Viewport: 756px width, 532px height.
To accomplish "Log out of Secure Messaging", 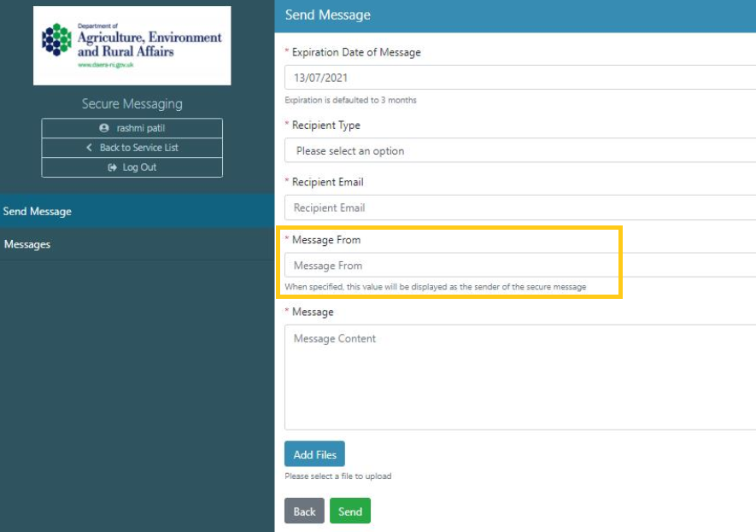I will pos(132,167).
